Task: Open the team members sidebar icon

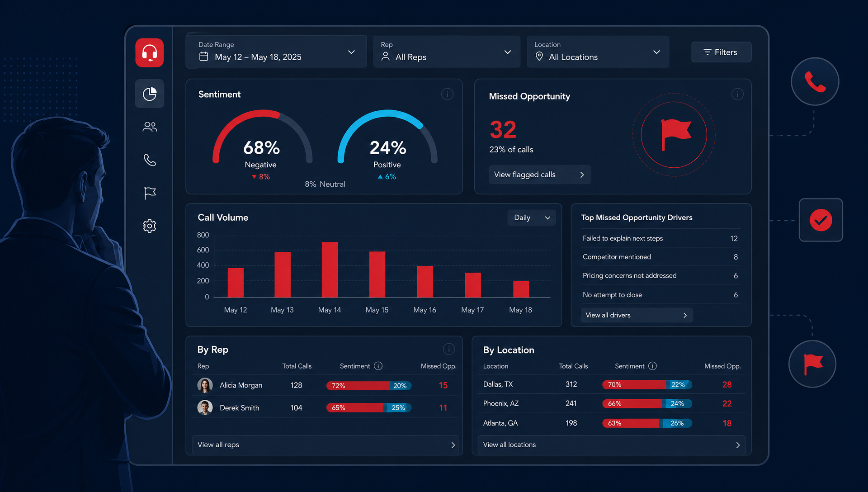Action: point(150,127)
